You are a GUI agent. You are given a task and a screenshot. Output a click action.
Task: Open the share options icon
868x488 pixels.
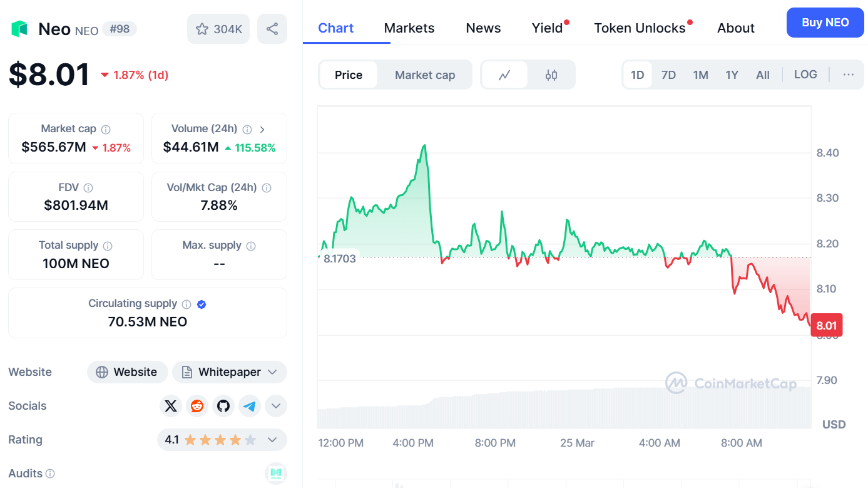tap(272, 28)
